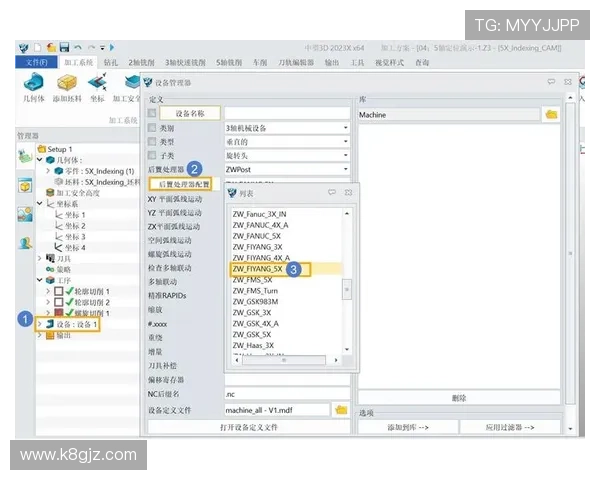Image resolution: width=600 pixels, height=480 pixels.
Task: Toggle the checkbox beside 类别
Action: pyautogui.click(x=153, y=128)
